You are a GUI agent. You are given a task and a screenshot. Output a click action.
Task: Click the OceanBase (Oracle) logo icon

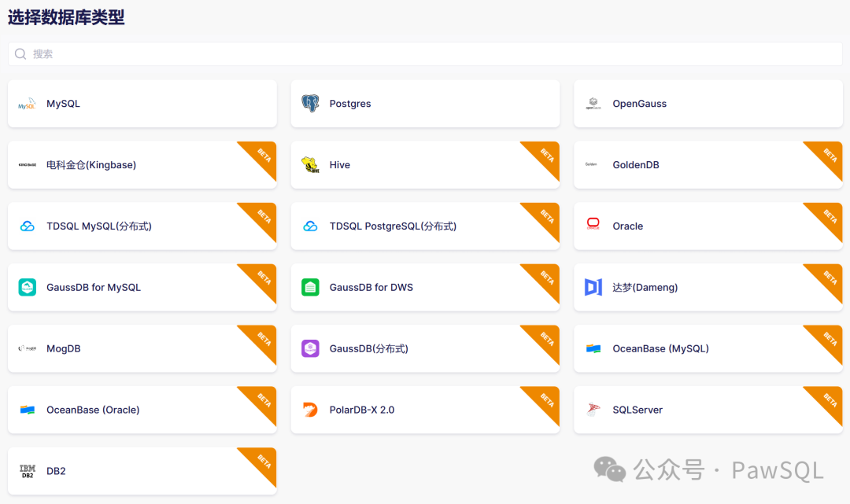27,410
